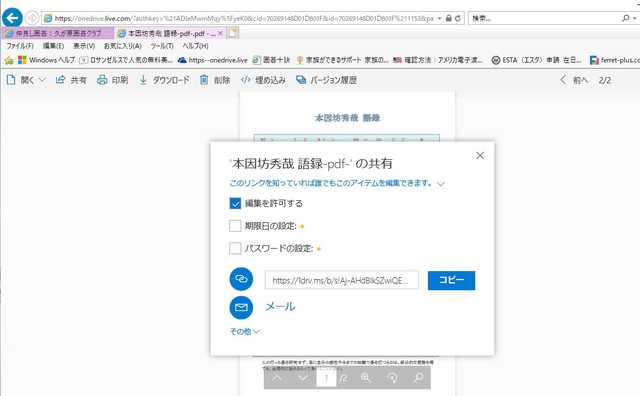Viewport: 640px width, 396px height.
Task: Click the browser back arrow button
Action: [12, 18]
